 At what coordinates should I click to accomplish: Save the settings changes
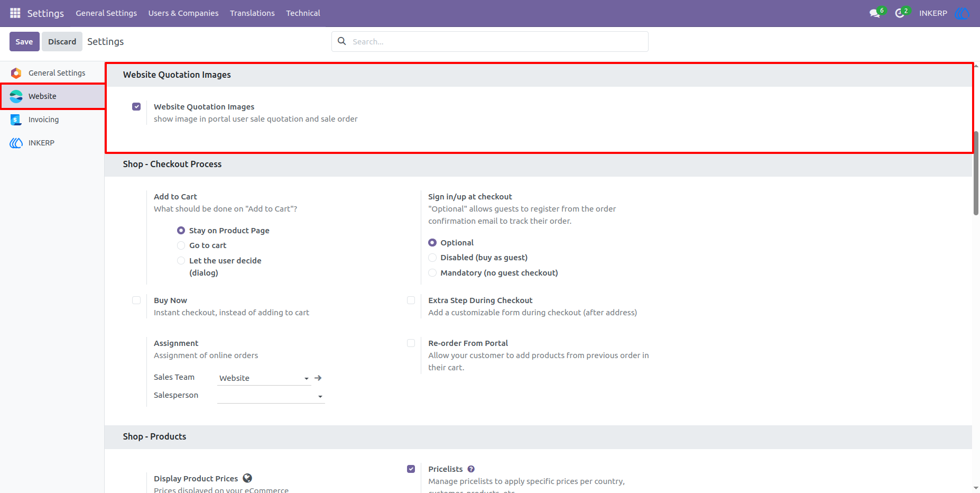[24, 42]
